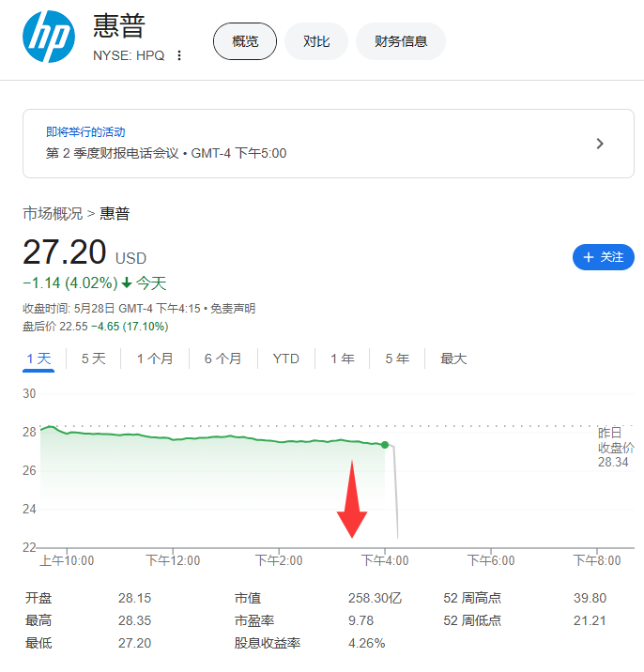Click the green closing-price dot on chart
The image size is (644, 672).
pyautogui.click(x=385, y=445)
